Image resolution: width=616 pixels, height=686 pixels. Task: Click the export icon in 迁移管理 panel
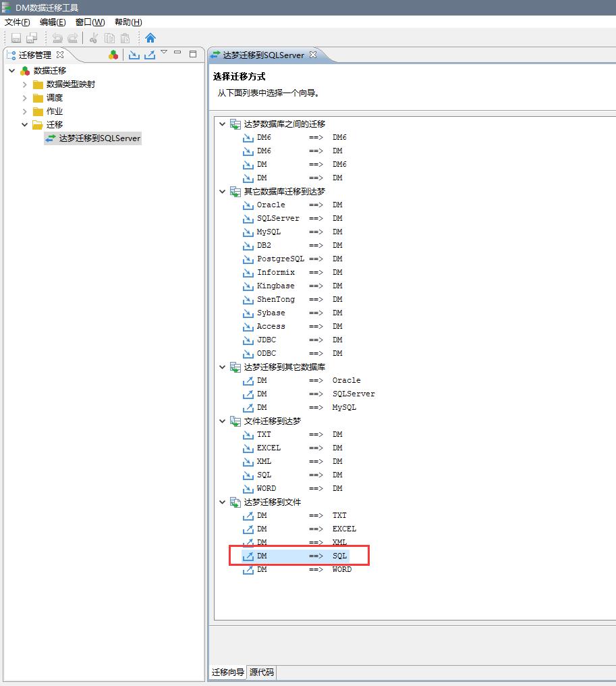coord(150,55)
